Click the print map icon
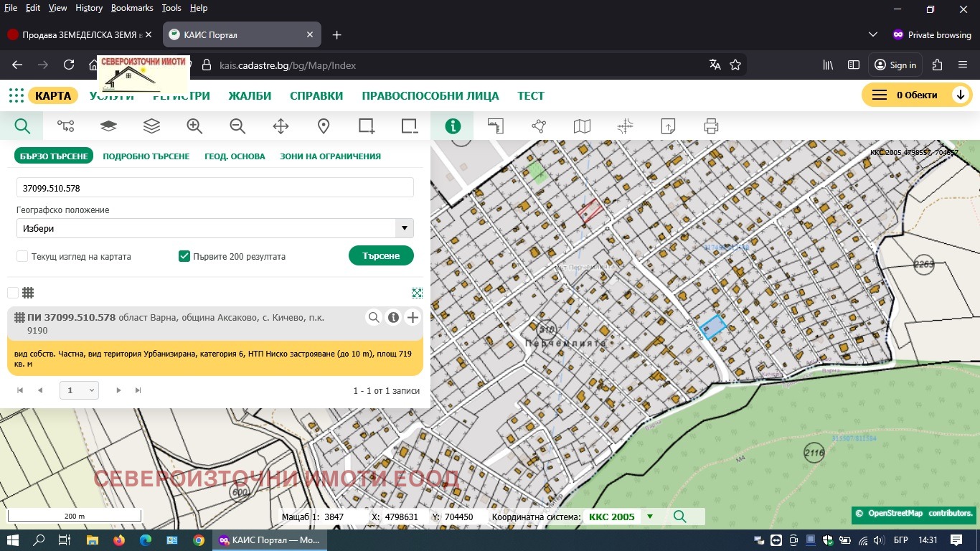 tap(711, 126)
